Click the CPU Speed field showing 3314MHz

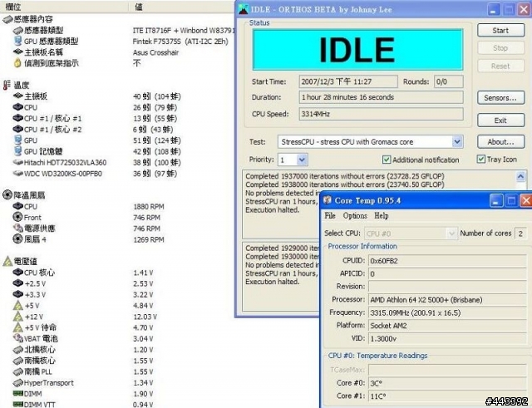point(381,114)
